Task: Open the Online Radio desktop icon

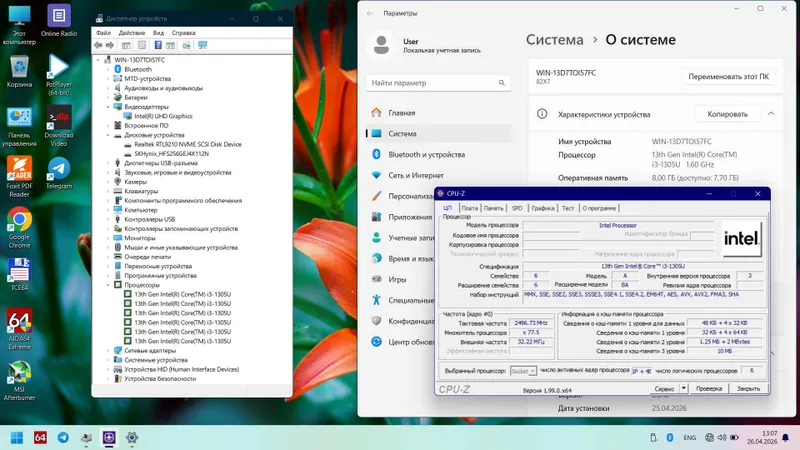Action: pos(59,20)
